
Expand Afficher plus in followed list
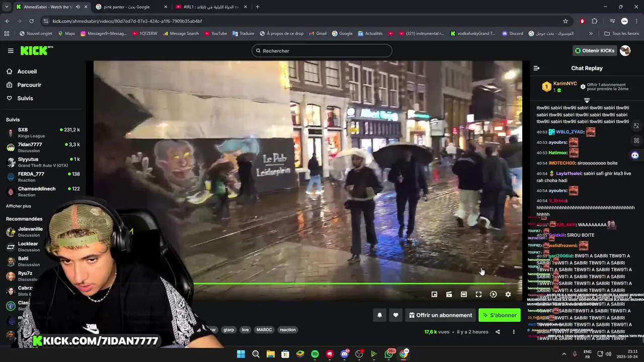pos(19,206)
